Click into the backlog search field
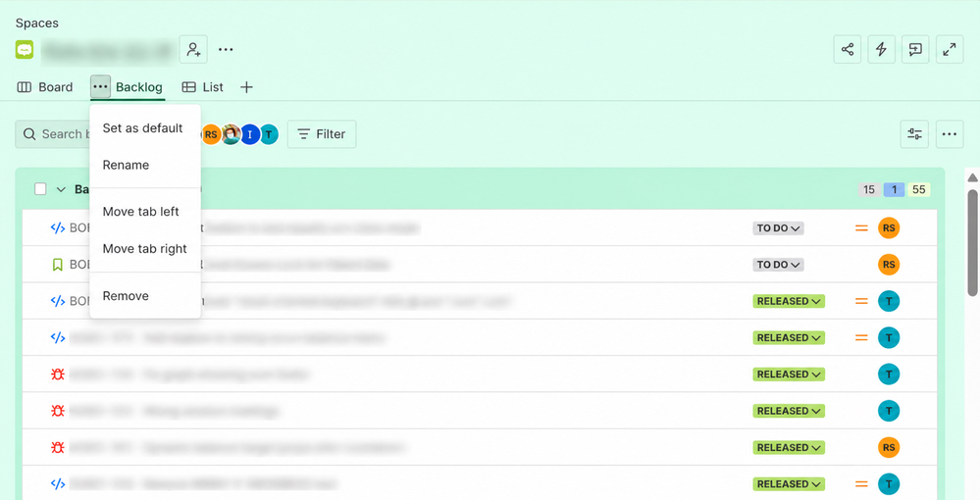The height and width of the screenshot is (500, 980). point(53,134)
